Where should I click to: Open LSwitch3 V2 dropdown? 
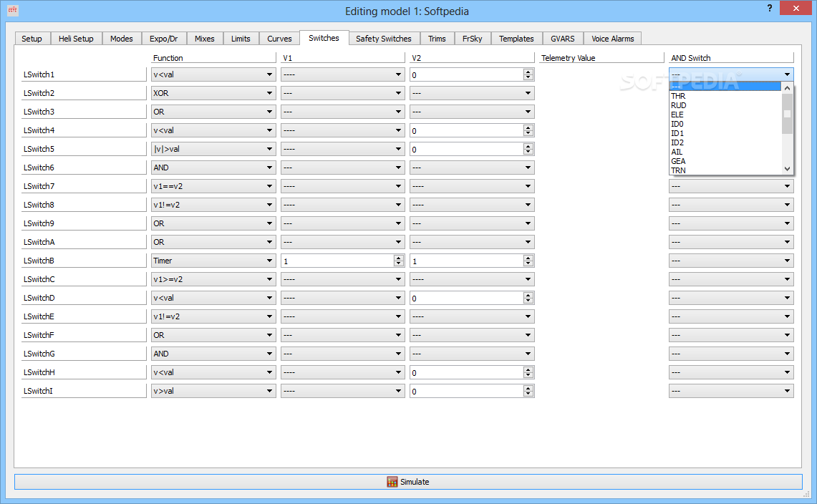(x=472, y=112)
